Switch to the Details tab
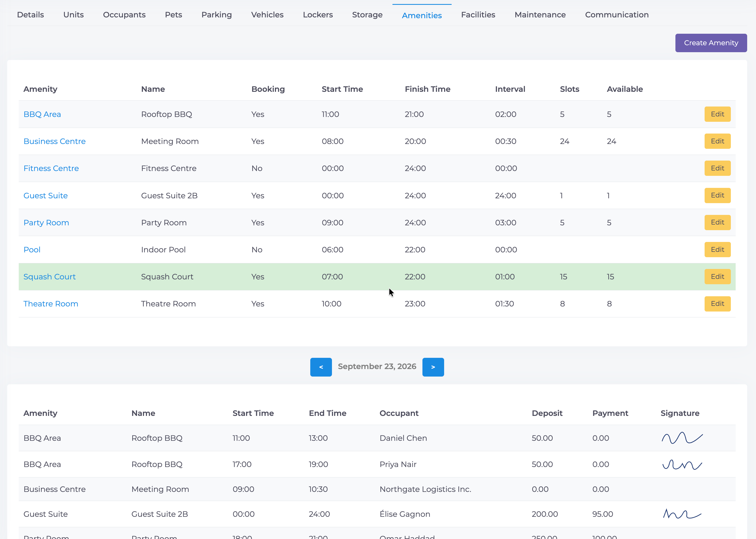This screenshot has height=539, width=756. point(31,15)
